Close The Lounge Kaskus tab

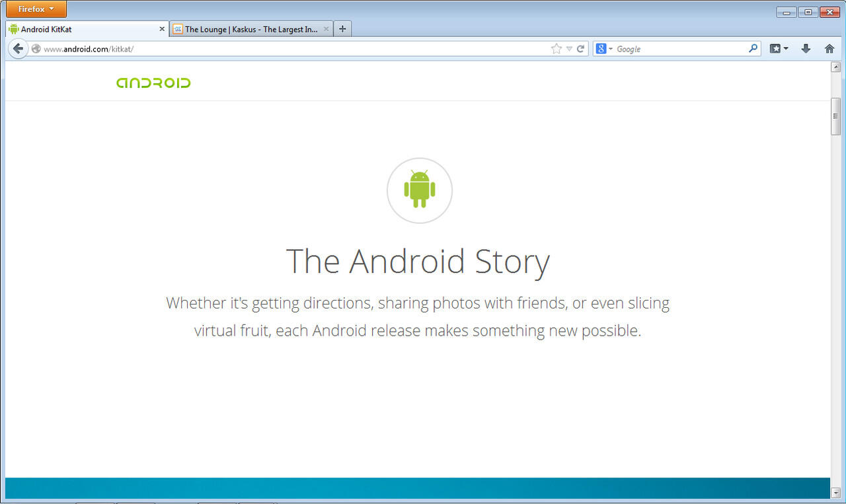[326, 29]
